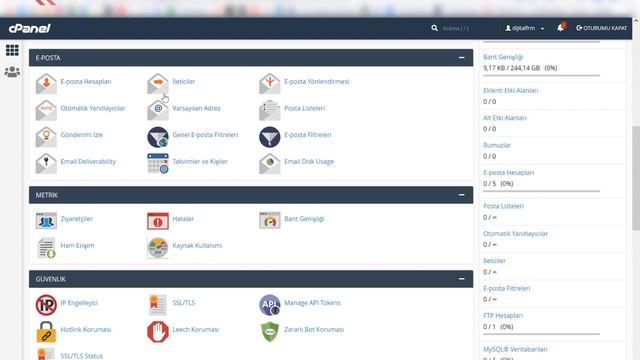Open the Kaynak Kullanımı icon
Viewport: 640px width, 360px height.
point(158,247)
